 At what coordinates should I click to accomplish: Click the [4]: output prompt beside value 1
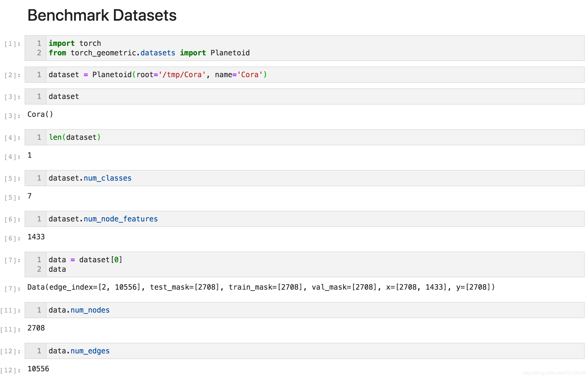click(12, 157)
